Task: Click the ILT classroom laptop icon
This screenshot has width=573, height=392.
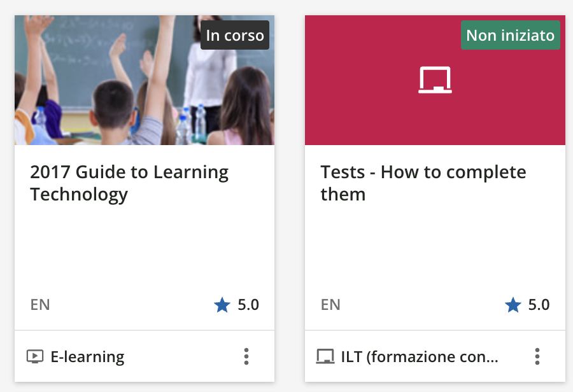Action: coord(325,356)
